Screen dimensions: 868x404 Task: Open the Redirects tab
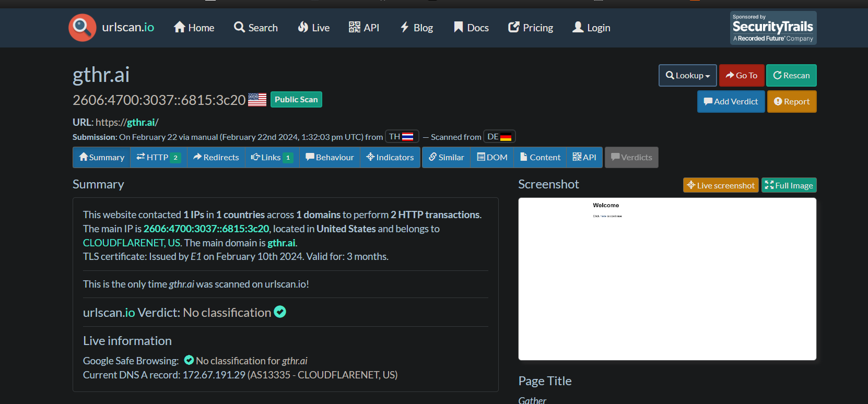point(216,158)
